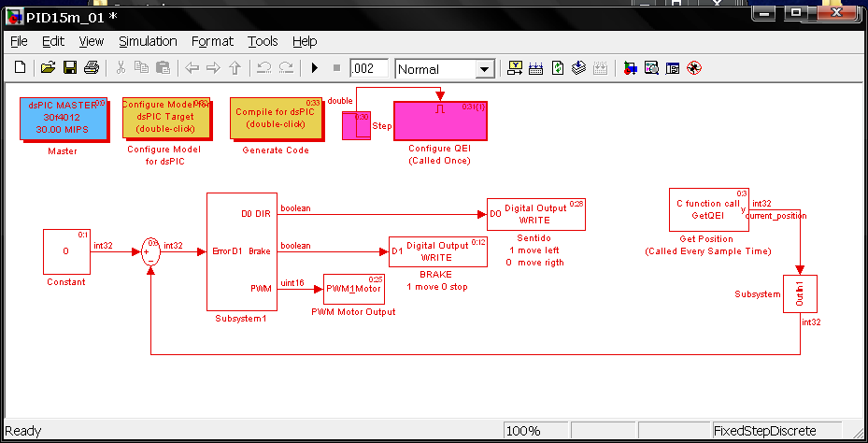Click the uint16 signal label on PWM line

[292, 283]
